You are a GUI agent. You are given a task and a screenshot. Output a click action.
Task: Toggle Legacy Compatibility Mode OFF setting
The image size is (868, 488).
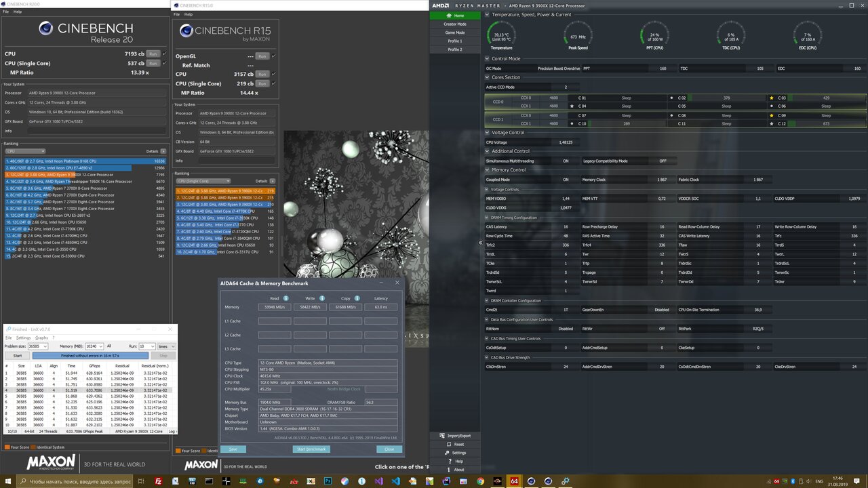point(663,161)
